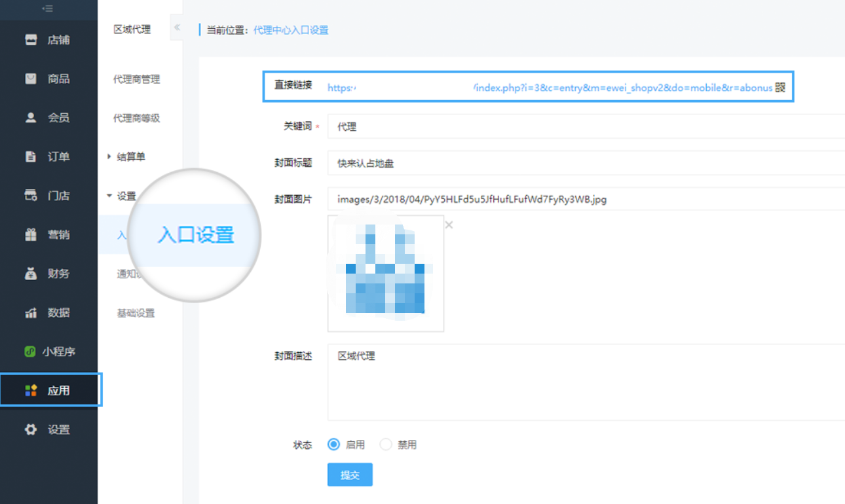This screenshot has width=845, height=504.
Task: Click the 代理中心入口设置 breadcrumb link
Action: [x=291, y=30]
